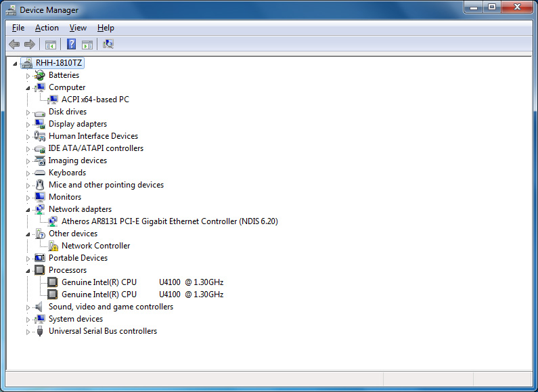Click the Network adapters category icon
This screenshot has height=392, width=538.
(x=40, y=209)
